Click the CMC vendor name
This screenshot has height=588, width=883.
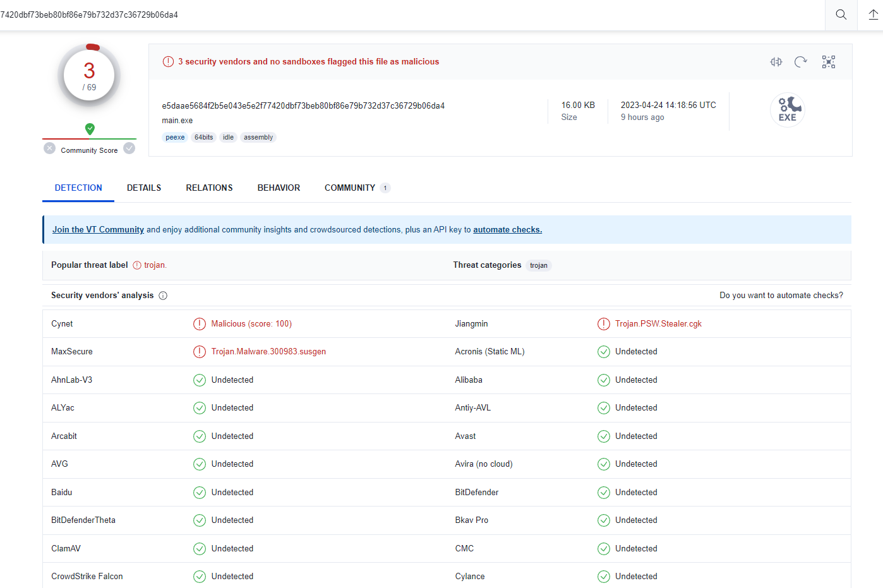point(464,549)
